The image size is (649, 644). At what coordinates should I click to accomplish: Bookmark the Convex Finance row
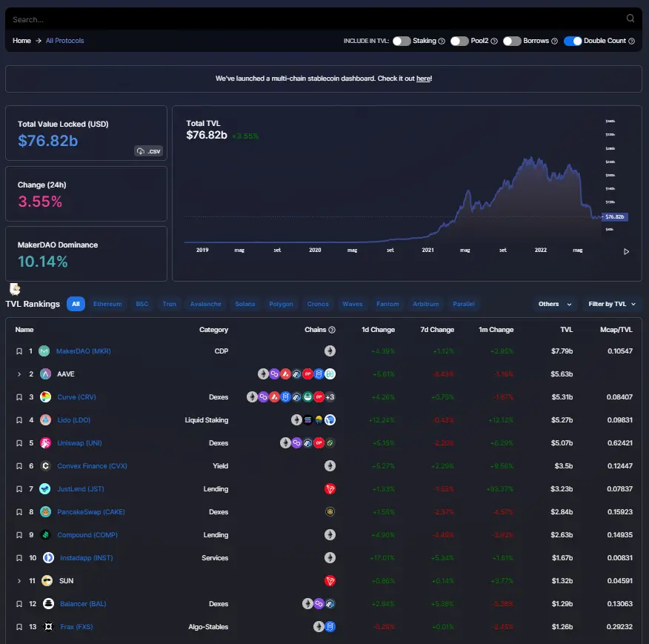click(x=19, y=466)
